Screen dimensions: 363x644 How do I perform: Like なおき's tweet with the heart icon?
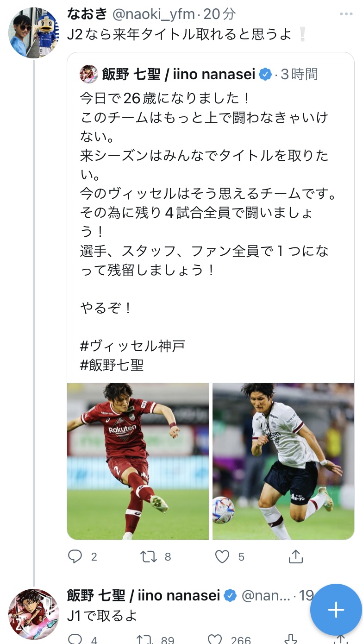(x=222, y=556)
